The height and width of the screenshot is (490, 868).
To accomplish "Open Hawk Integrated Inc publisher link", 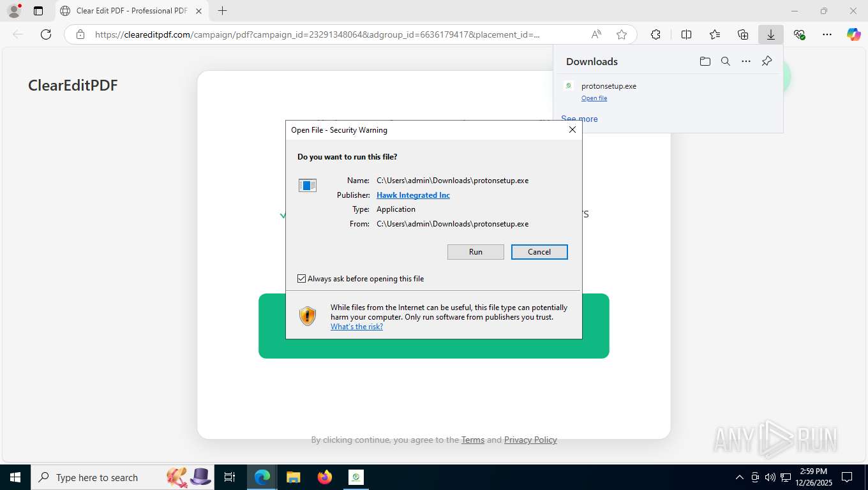I will [413, 195].
